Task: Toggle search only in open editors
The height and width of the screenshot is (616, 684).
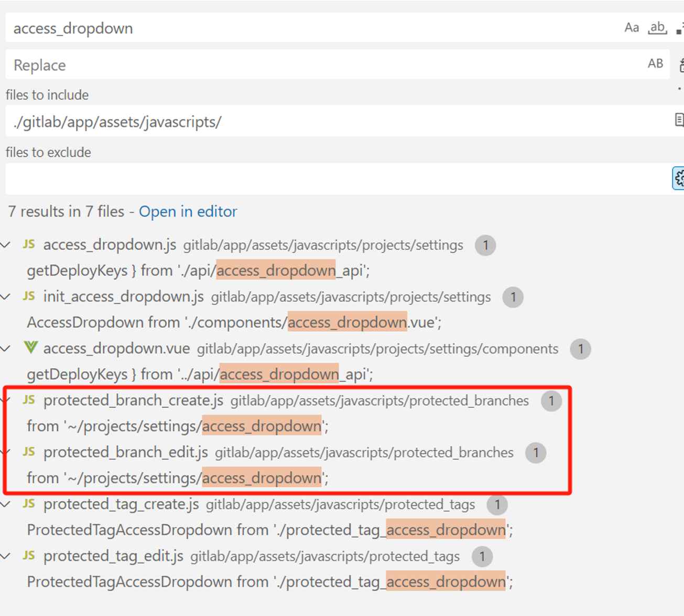Action: 679,120
